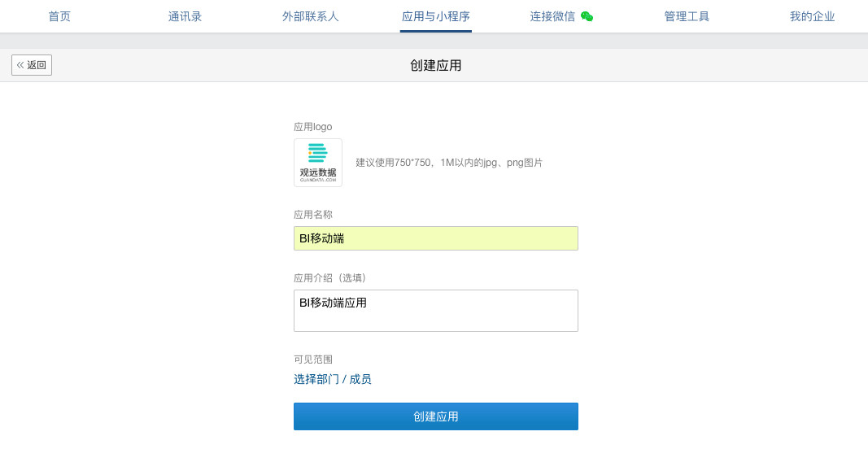Click the 创建应用 page title heading
Screen dimensions: 868x449
435,66
